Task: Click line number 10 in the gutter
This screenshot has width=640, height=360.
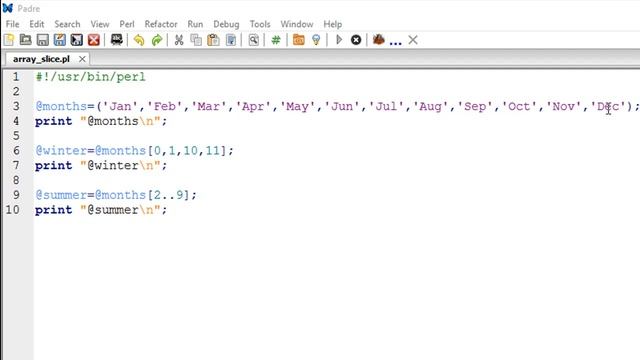Action: [12, 210]
